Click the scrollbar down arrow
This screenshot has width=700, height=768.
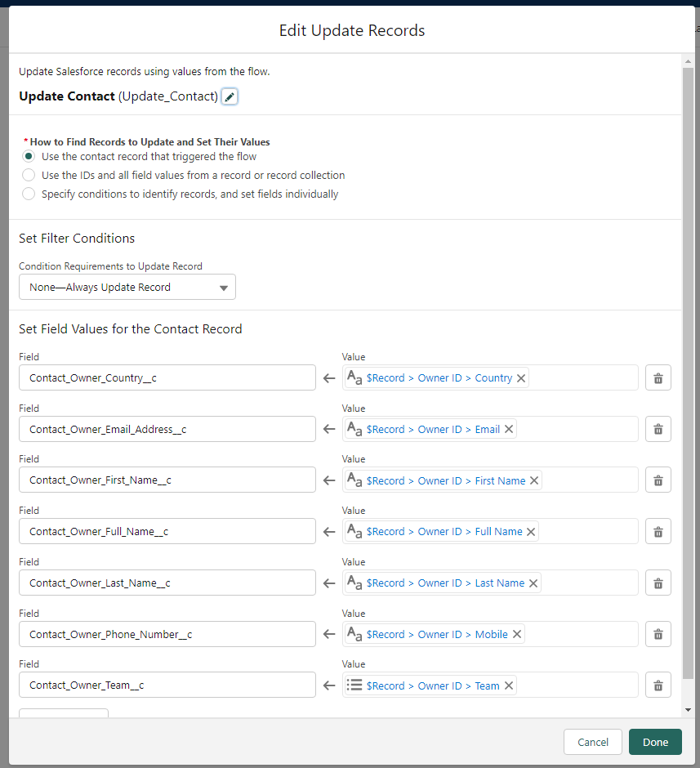point(689,710)
